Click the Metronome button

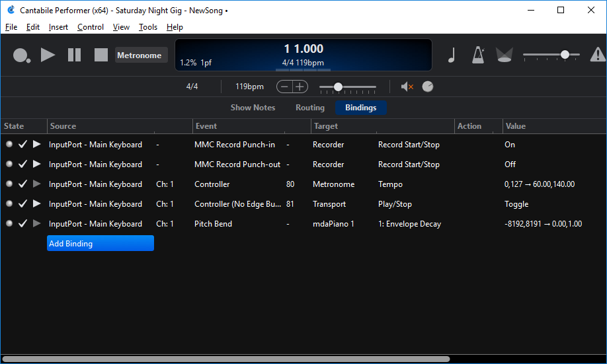click(142, 55)
